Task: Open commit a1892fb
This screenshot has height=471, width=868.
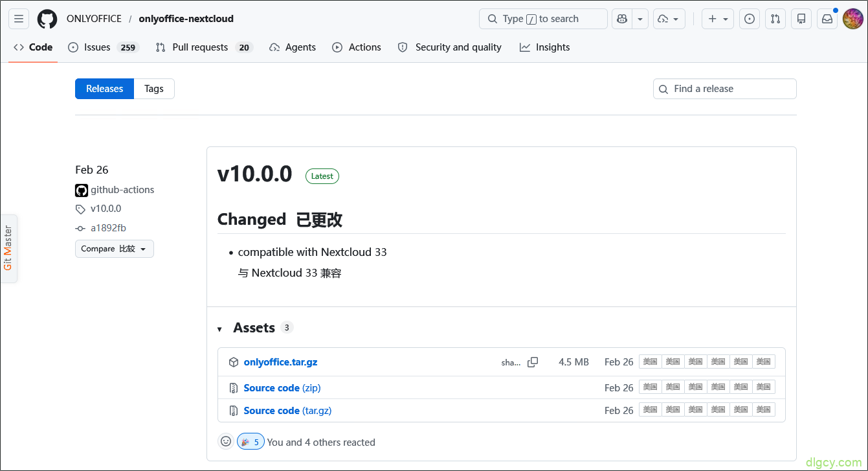Action: (x=108, y=228)
